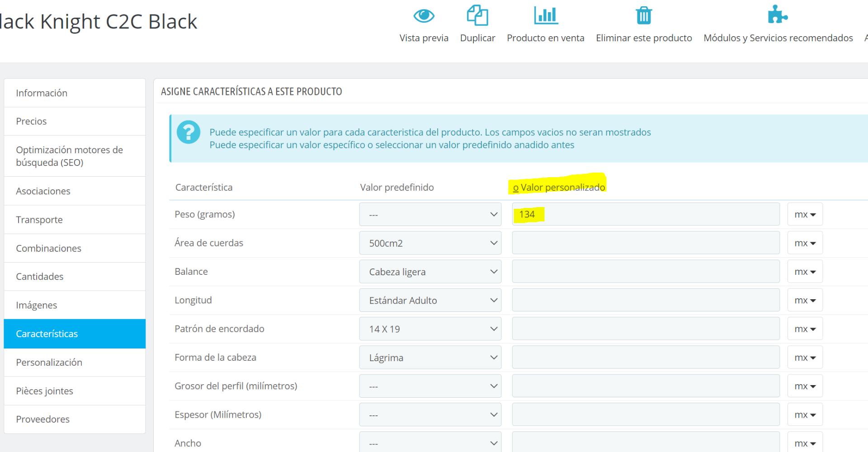Open the Patrón de encordado 14 X 19 dropdown

[430, 329]
